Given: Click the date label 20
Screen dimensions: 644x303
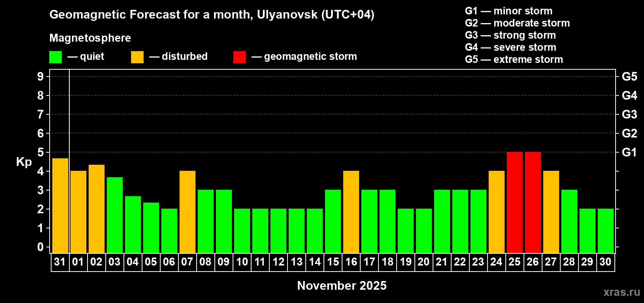Looking at the screenshot, I should pyautogui.click(x=424, y=262).
